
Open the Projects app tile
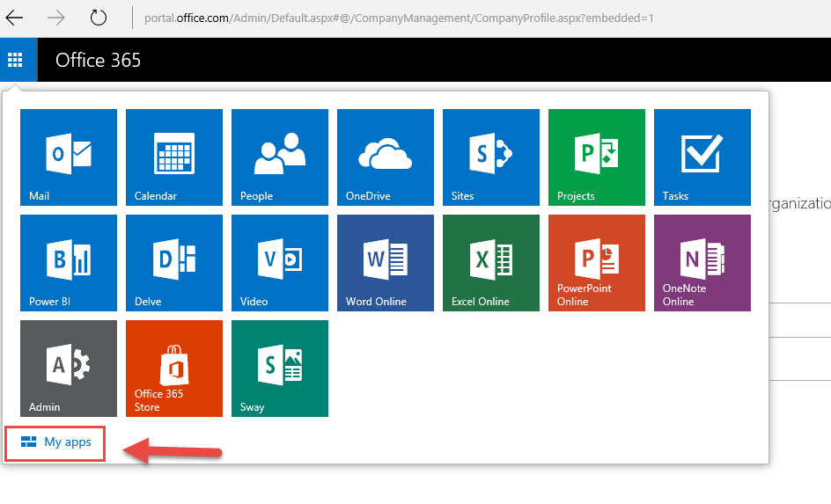597,157
